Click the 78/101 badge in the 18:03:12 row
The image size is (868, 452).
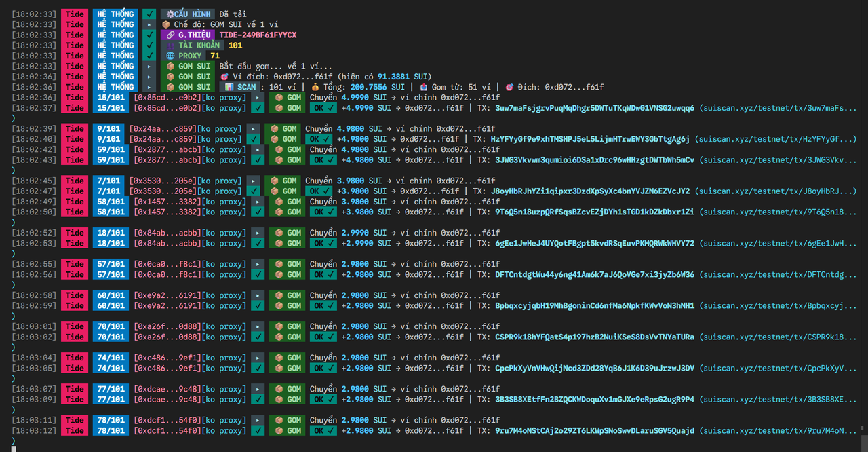tap(111, 431)
